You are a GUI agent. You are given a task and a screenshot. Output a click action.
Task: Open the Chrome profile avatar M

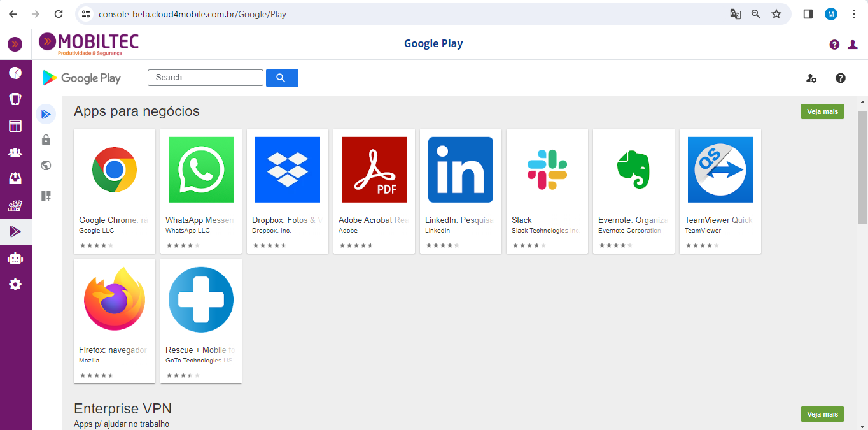point(831,14)
